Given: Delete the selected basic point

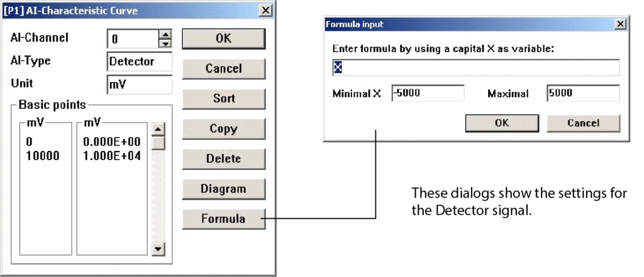Looking at the screenshot, I should (x=223, y=159).
